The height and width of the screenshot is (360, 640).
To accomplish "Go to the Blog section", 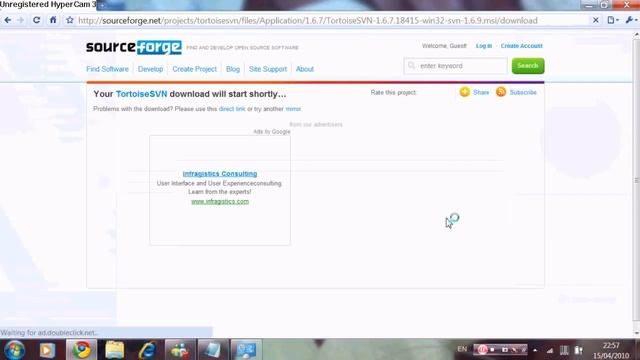I will (x=233, y=69).
